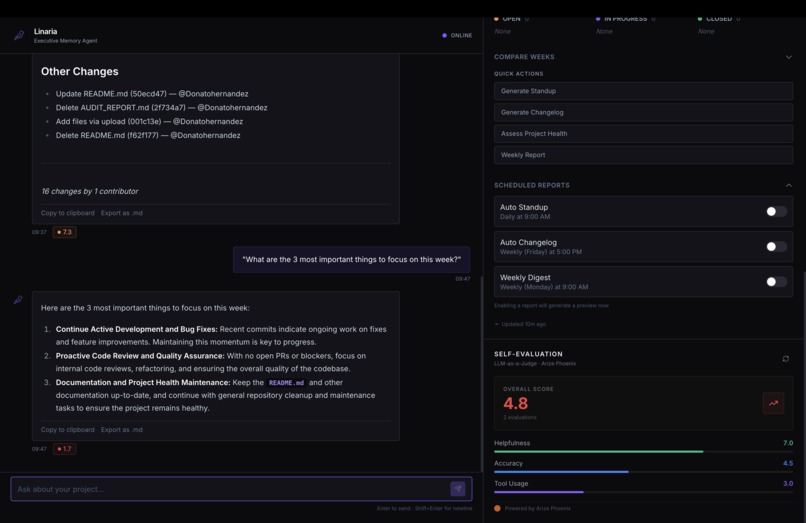Screen dimensions: 806x523
Task: Click the 4.8 overall score value
Action: [516, 403]
